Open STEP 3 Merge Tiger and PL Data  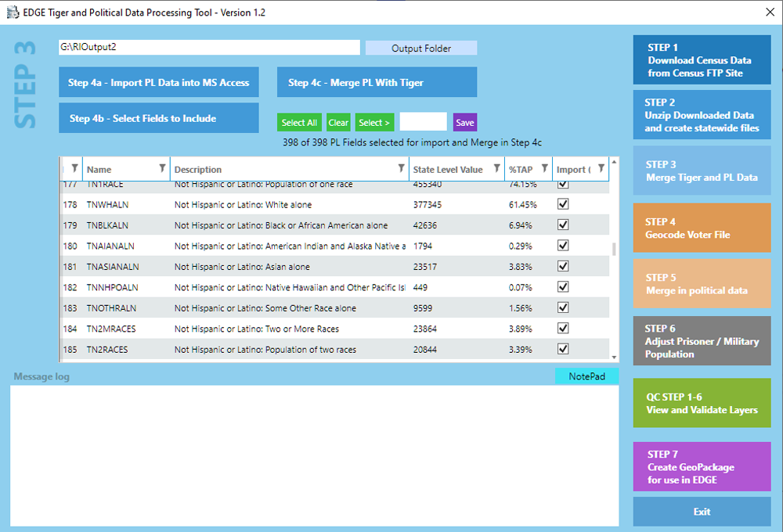tap(702, 171)
